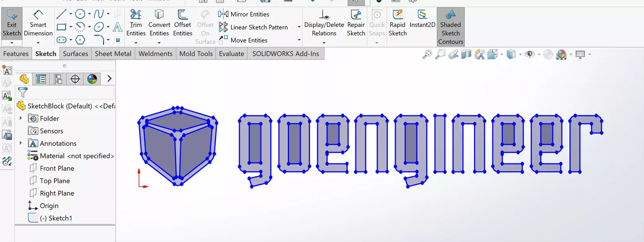Click the Linear Sketch Pattern button

click(253, 27)
